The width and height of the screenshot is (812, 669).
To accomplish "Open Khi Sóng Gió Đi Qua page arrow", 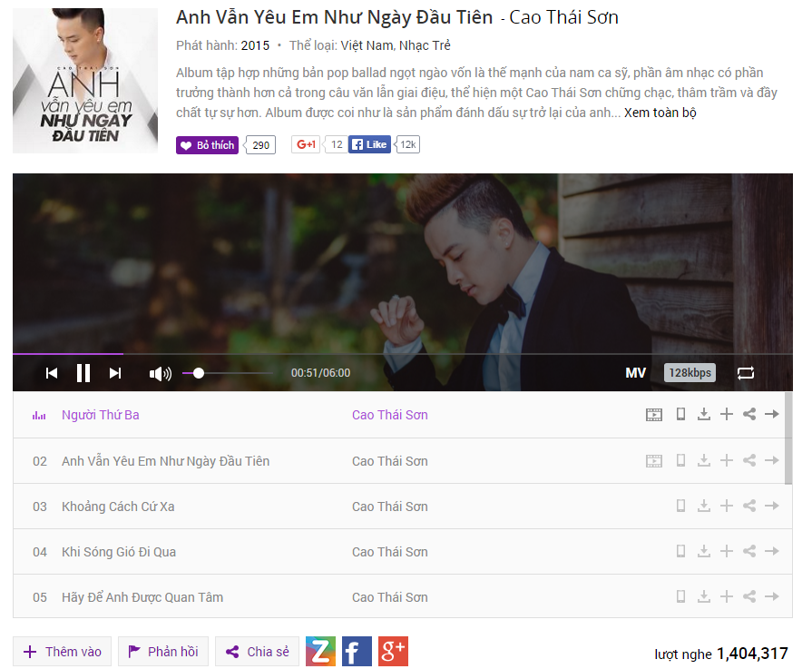I will click(771, 551).
